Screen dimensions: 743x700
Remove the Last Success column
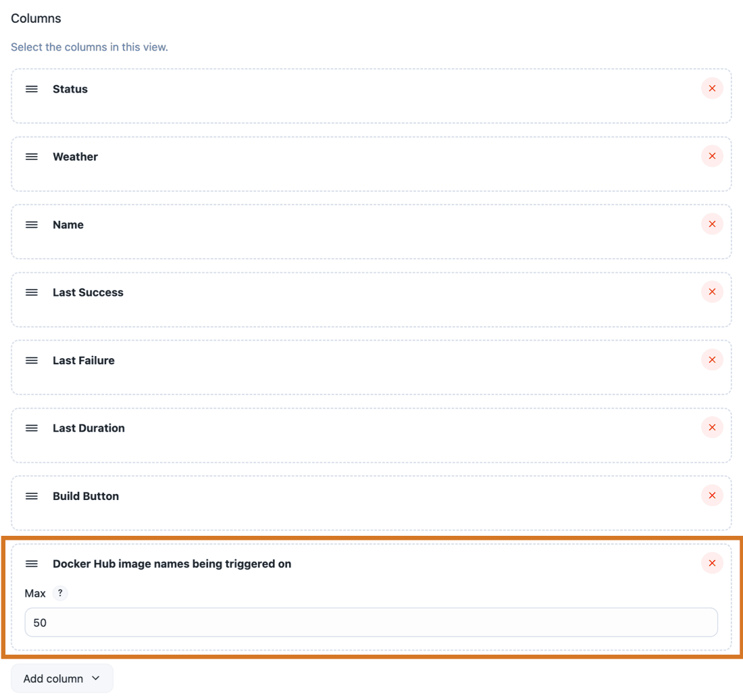[x=712, y=292]
